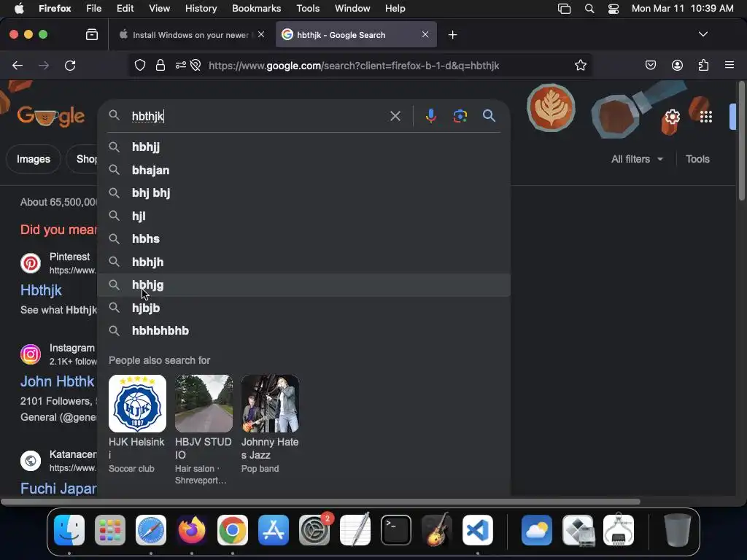Select the hbthjk - Google Search tab
Image resolution: width=747 pixels, height=560 pixels.
(x=356, y=35)
